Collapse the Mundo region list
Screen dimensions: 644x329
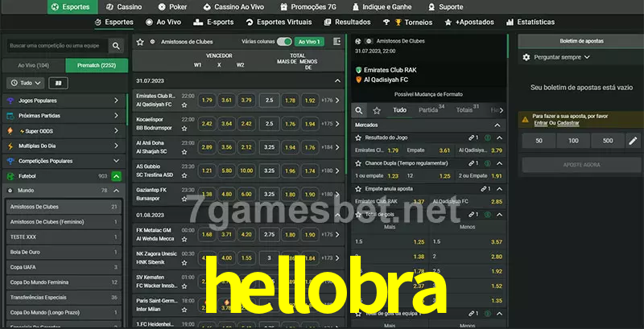tap(116, 191)
